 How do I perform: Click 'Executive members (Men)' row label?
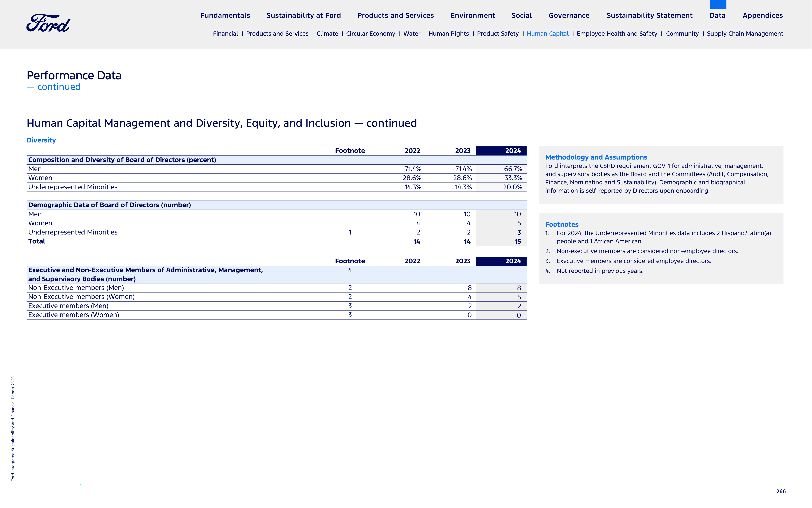[x=68, y=306]
